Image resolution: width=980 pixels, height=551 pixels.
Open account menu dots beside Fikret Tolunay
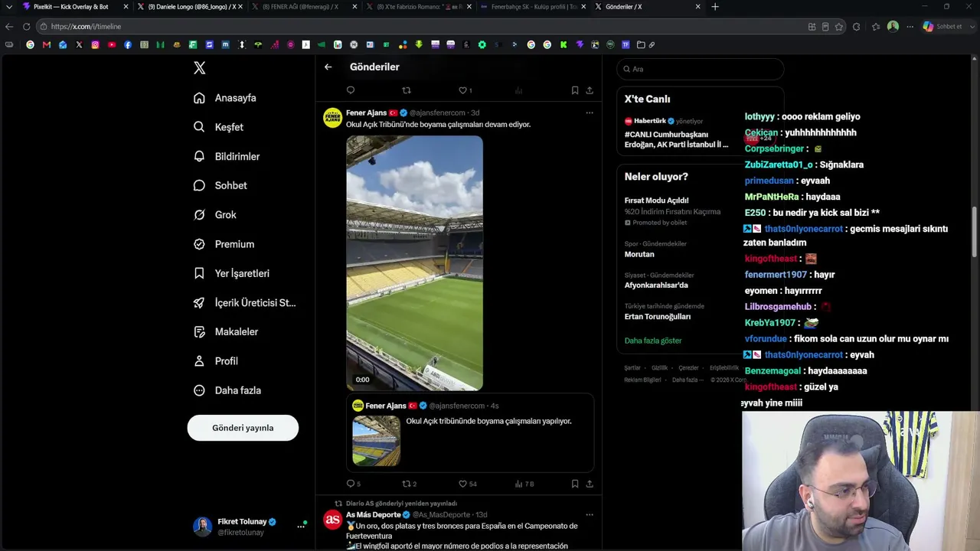tap(301, 527)
